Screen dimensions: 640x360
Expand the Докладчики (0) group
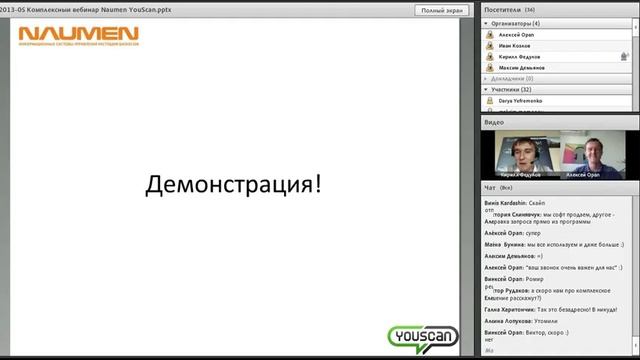pyautogui.click(x=486, y=78)
